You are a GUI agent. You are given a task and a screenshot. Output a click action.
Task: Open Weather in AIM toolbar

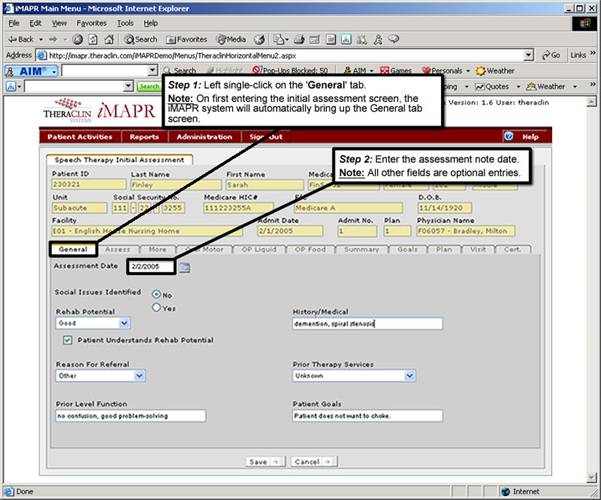tap(495, 71)
